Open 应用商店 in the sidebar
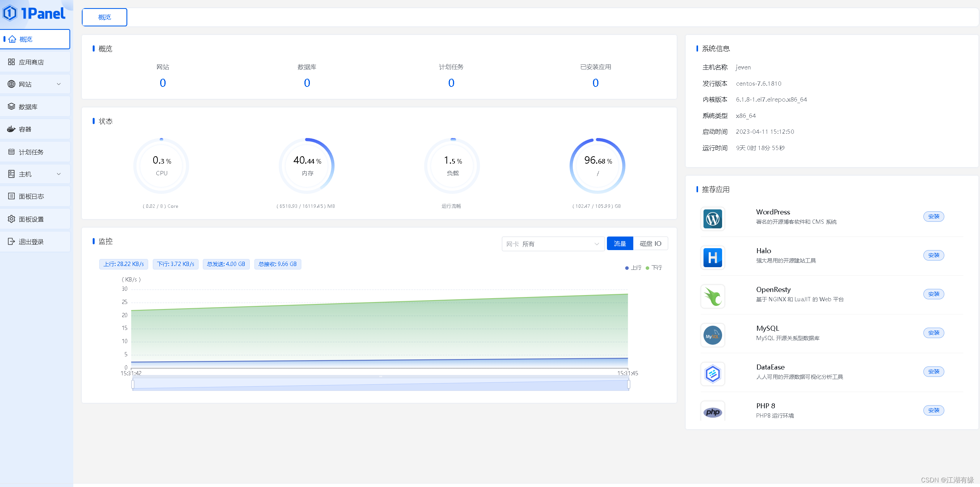980x487 pixels. [x=31, y=62]
